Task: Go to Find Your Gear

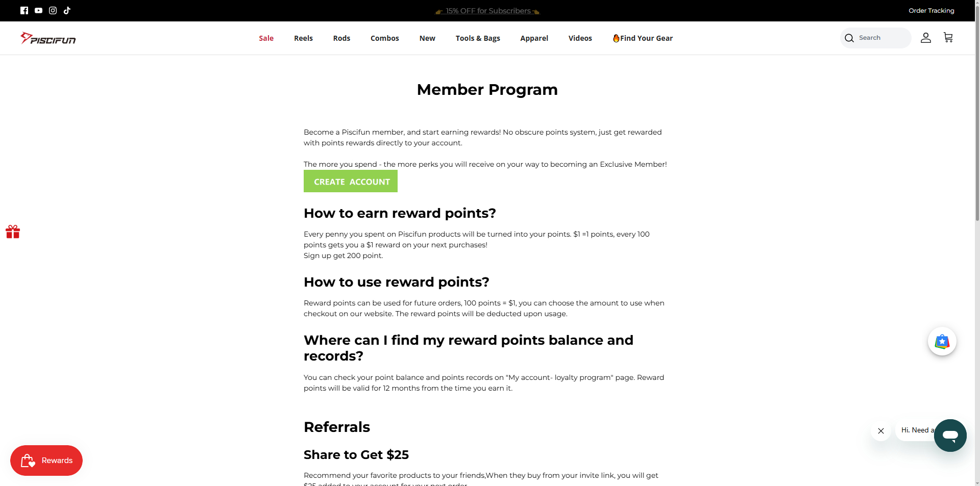Action: click(643, 38)
